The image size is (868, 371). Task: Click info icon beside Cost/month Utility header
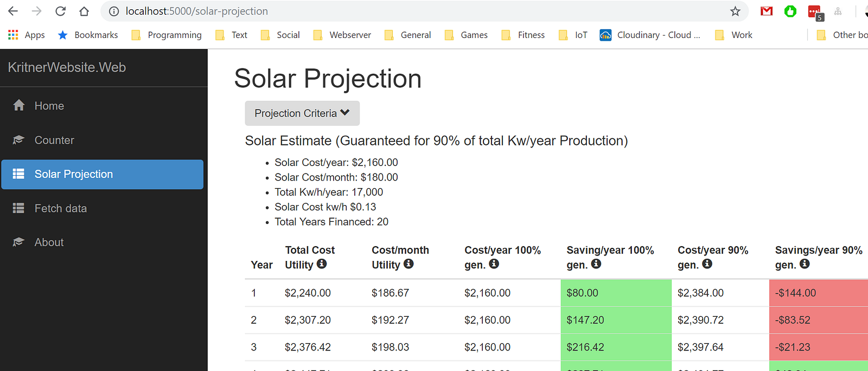click(x=409, y=264)
